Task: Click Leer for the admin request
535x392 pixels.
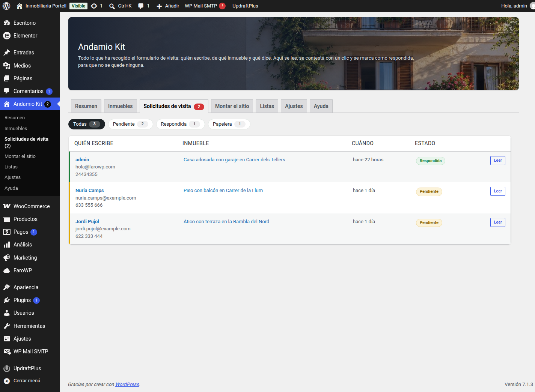Action: tap(498, 161)
